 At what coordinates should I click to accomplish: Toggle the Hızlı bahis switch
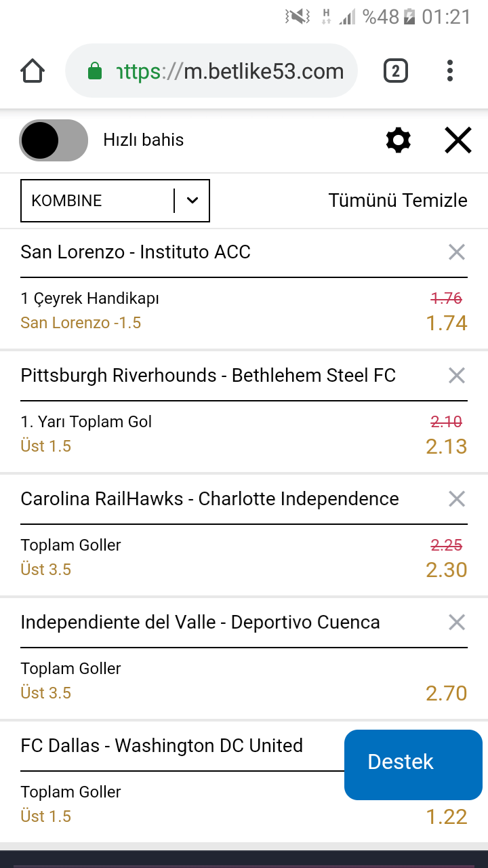coord(54,140)
